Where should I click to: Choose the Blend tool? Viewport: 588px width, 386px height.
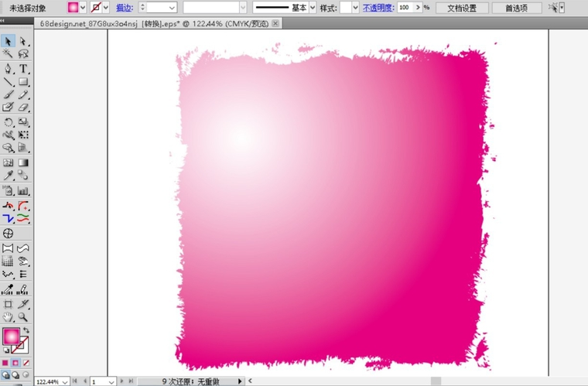pos(23,176)
